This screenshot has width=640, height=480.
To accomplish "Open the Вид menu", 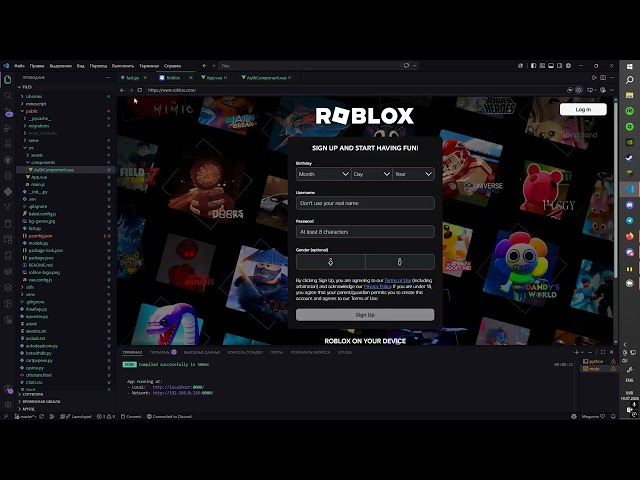I will click(x=81, y=66).
